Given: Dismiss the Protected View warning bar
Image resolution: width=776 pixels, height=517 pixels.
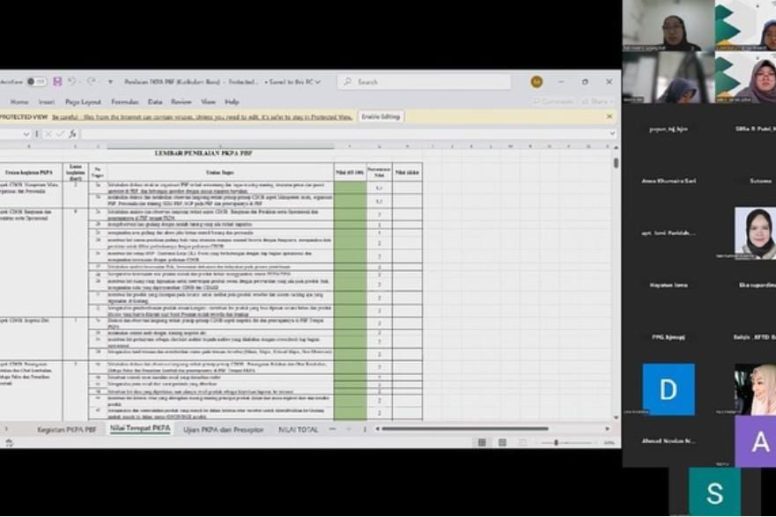Looking at the screenshot, I should [x=609, y=116].
